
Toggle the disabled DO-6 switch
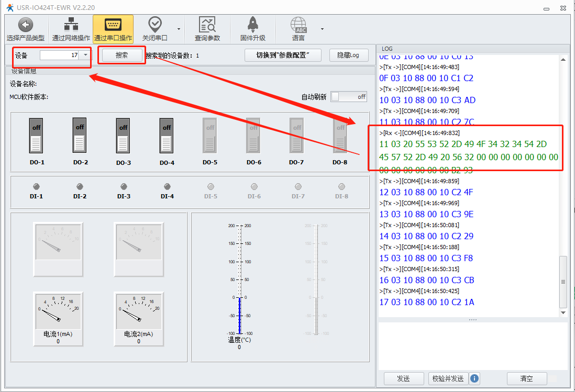253,136
